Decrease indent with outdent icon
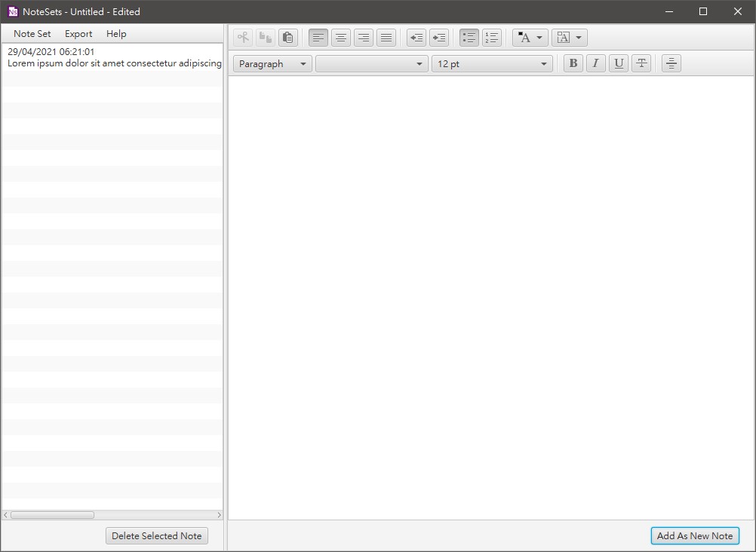 point(416,38)
